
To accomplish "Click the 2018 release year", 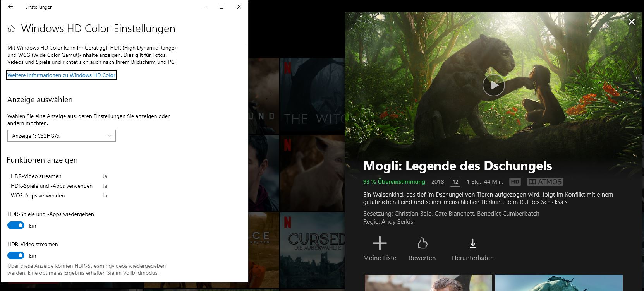I will (x=438, y=182).
